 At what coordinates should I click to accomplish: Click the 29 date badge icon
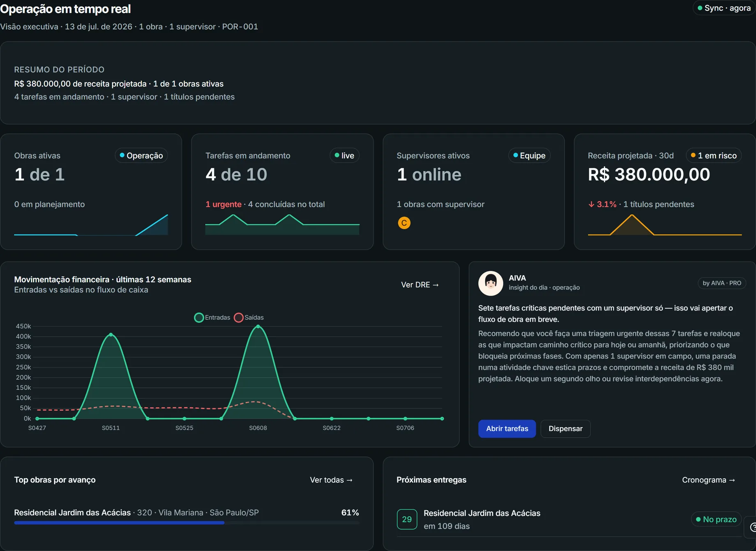click(x=407, y=519)
